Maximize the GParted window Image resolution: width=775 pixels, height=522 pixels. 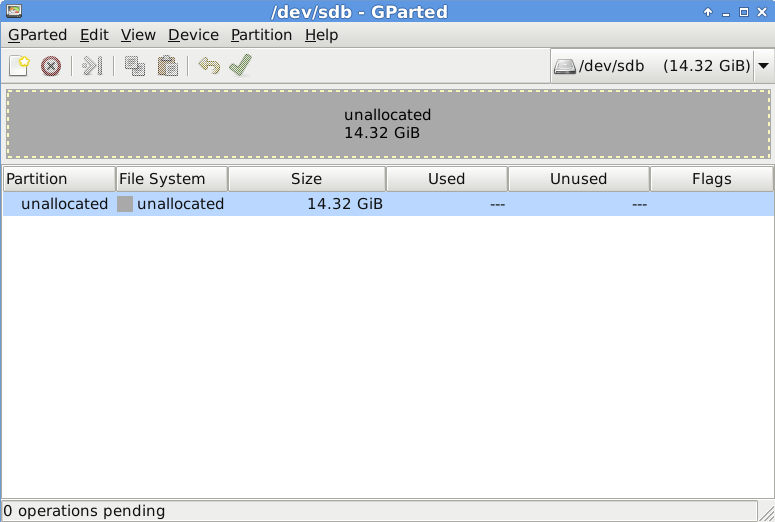pyautogui.click(x=743, y=12)
